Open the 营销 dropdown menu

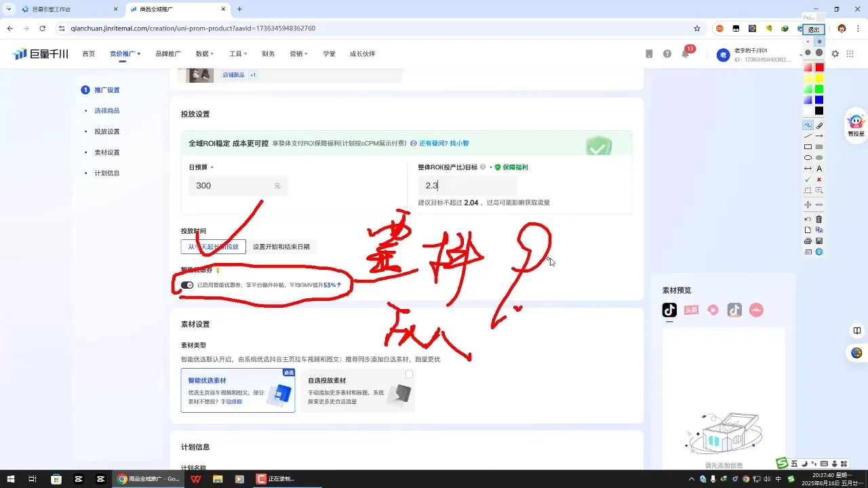tap(298, 54)
